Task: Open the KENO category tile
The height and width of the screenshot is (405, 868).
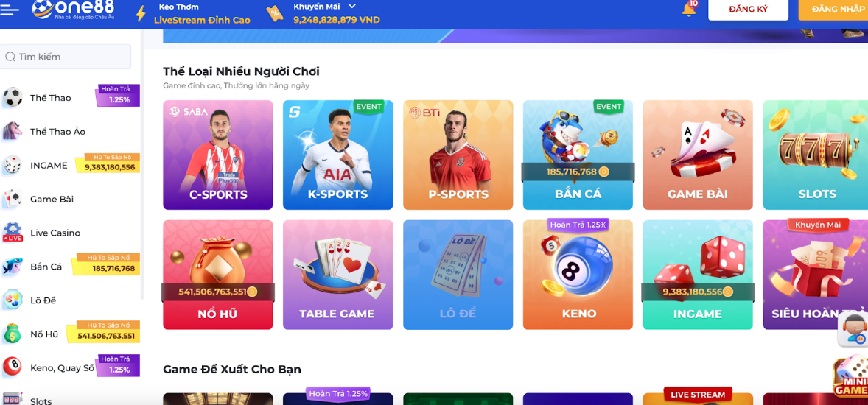Action: click(578, 275)
